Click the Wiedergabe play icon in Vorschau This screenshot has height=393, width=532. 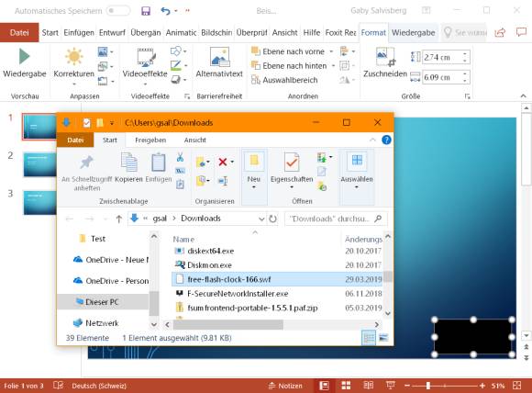click(x=24, y=56)
